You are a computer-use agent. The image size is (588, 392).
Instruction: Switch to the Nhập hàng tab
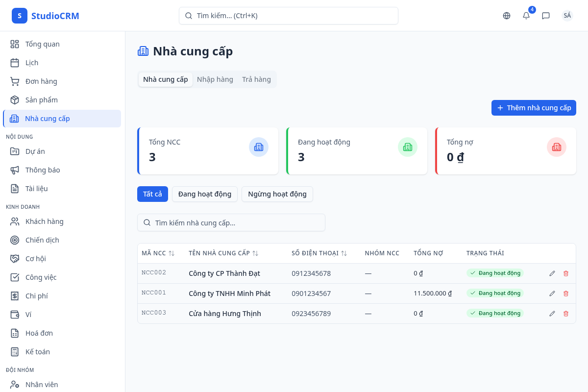pyautogui.click(x=215, y=79)
